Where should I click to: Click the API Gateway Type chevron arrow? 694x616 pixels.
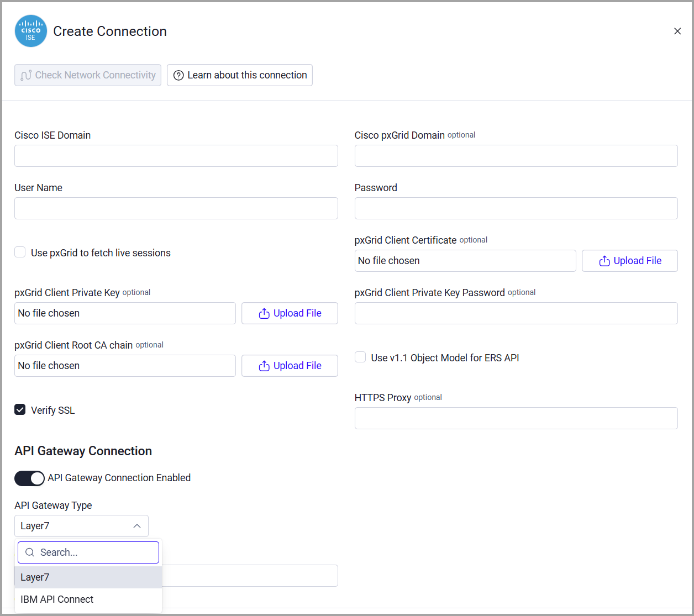(137, 526)
